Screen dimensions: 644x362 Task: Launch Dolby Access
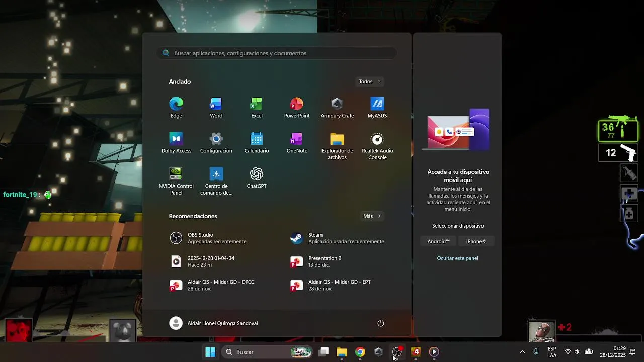(176, 143)
